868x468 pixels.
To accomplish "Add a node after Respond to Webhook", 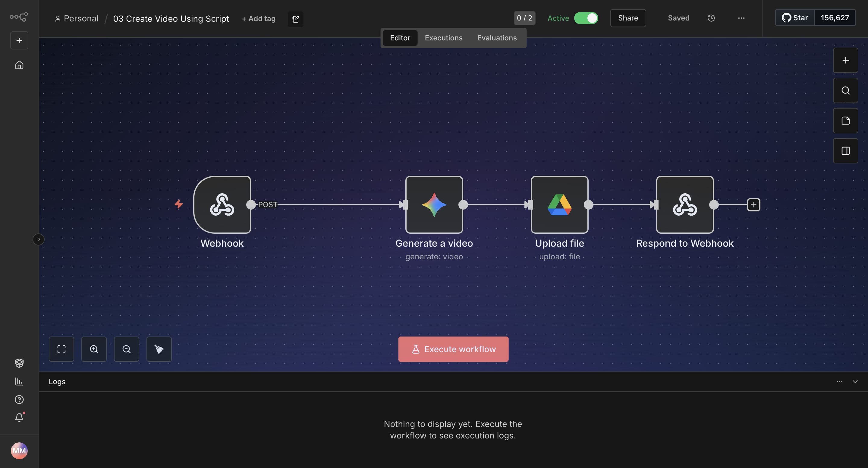I will [753, 205].
